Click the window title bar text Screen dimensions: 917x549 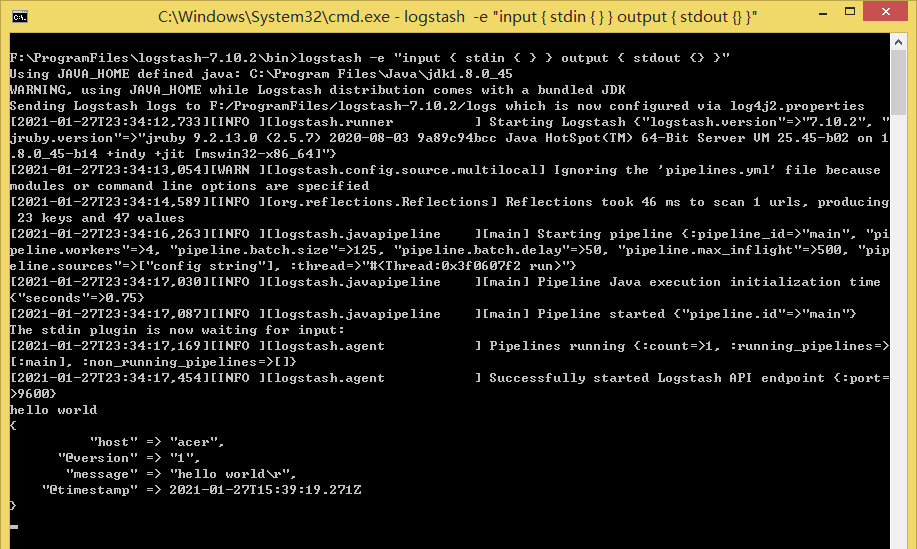[457, 16]
